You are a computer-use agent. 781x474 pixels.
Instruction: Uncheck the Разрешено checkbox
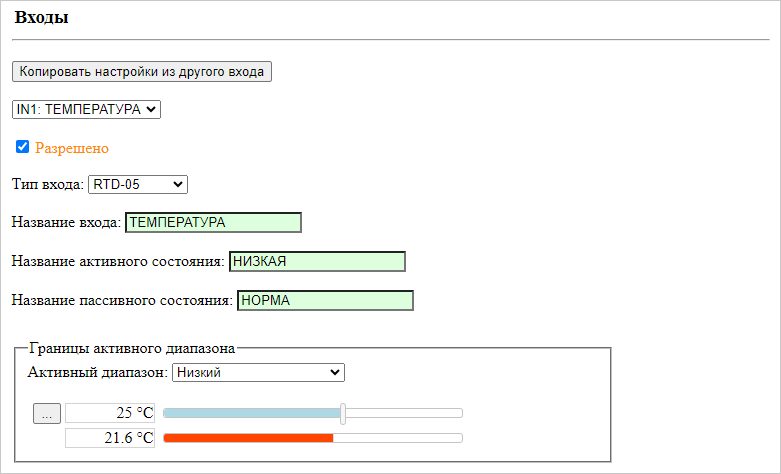(x=22, y=146)
